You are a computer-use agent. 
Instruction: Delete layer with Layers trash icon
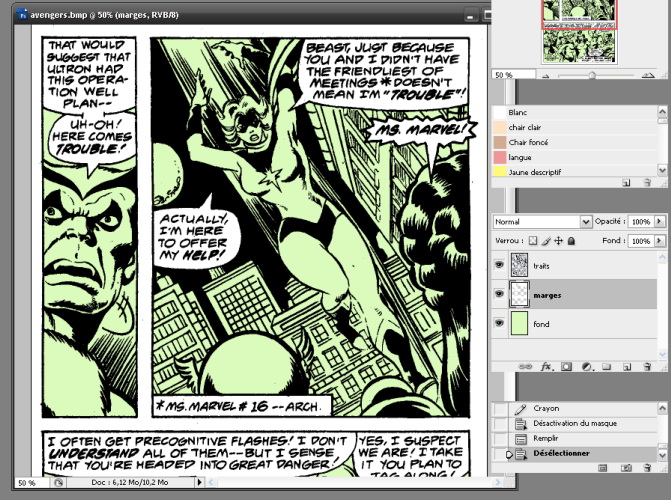tap(647, 366)
